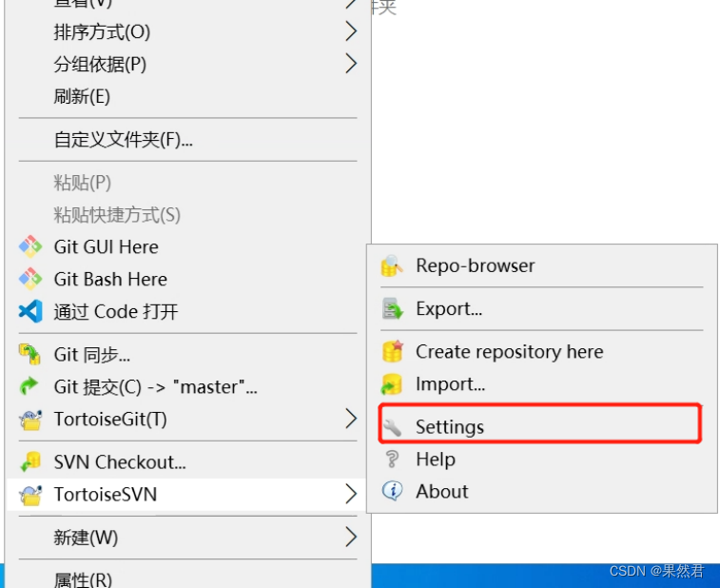Choose Git 提交(C) -> "master"... label
The image size is (720, 588).
click(x=156, y=387)
